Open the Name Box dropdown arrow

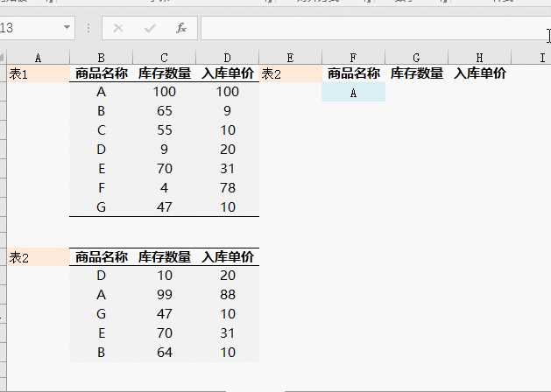coord(67,28)
